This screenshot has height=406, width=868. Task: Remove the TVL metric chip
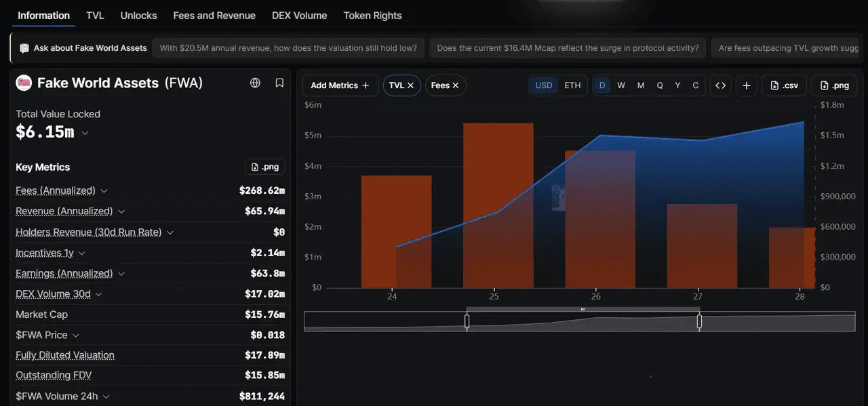point(410,85)
